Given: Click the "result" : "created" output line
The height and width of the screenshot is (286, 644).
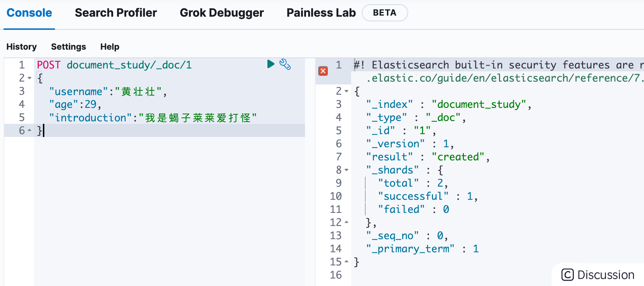Looking at the screenshot, I should point(428,157).
